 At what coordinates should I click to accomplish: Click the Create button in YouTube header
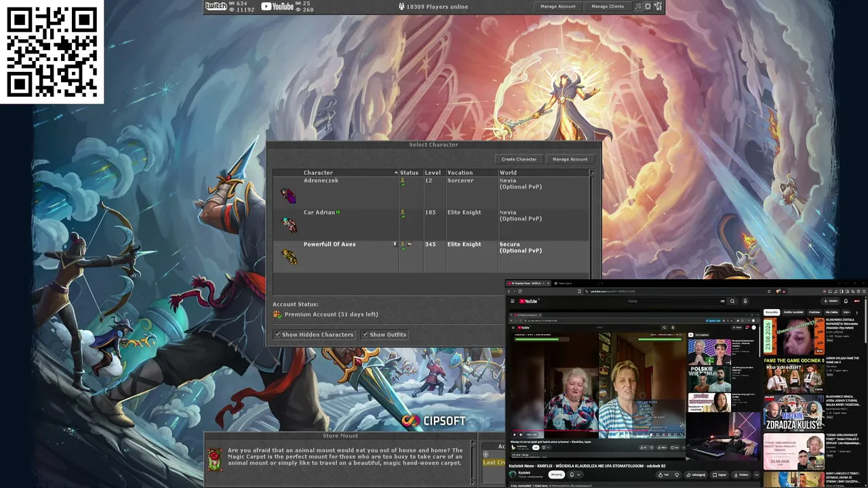tap(831, 301)
